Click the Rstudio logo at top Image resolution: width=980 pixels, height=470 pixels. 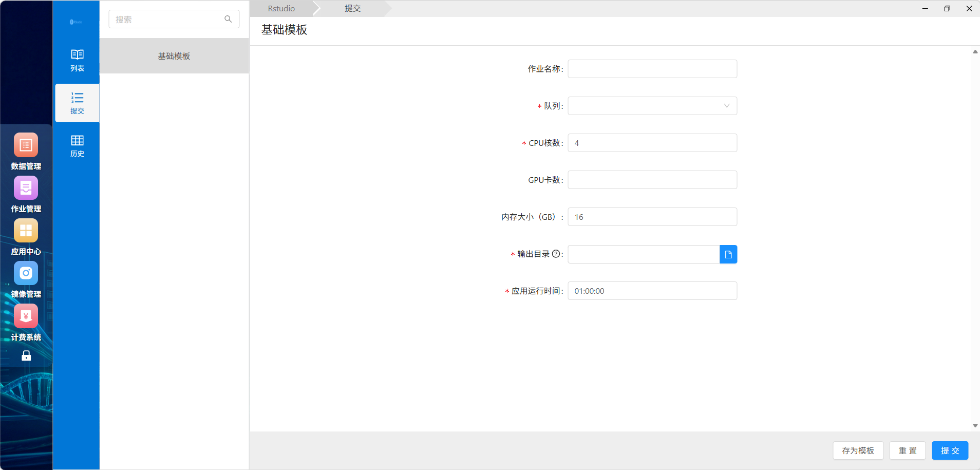[76, 22]
